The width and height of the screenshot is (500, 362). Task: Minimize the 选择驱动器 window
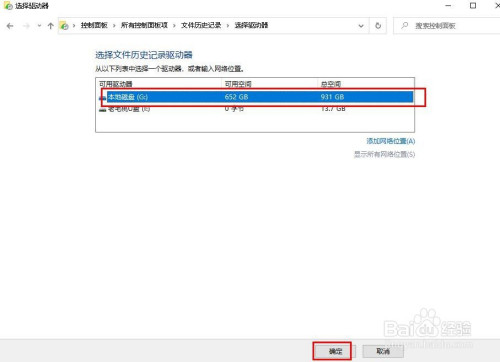tap(448, 6)
